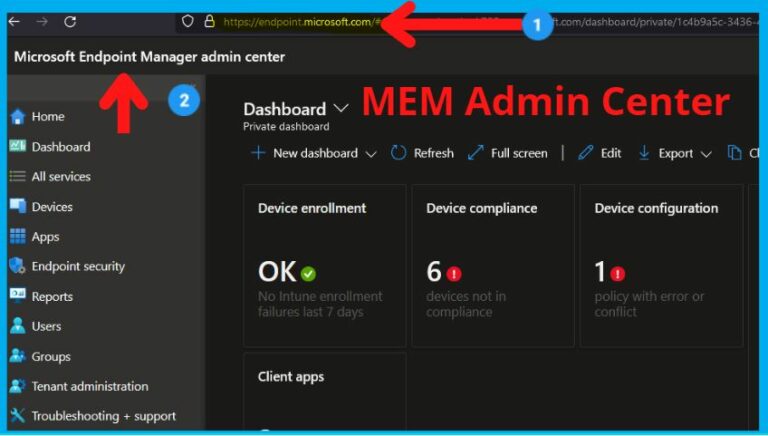Click the Devices icon in sidebar

[x=18, y=206]
